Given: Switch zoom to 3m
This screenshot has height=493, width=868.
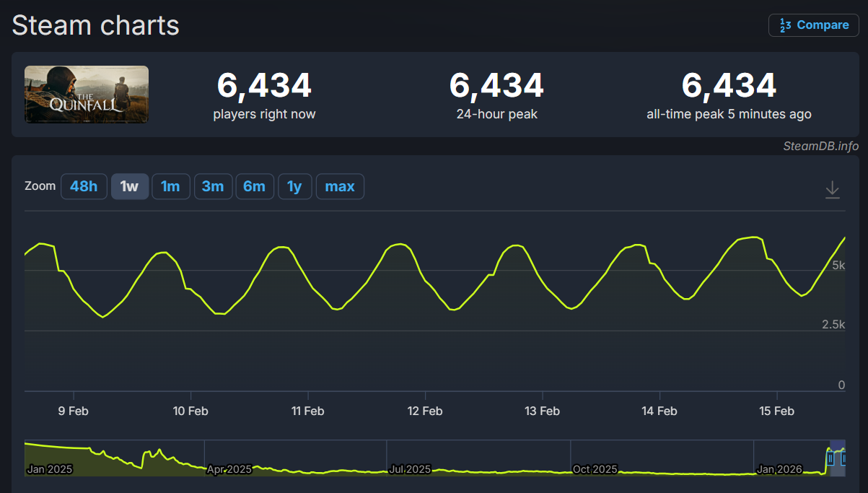Looking at the screenshot, I should [x=212, y=187].
